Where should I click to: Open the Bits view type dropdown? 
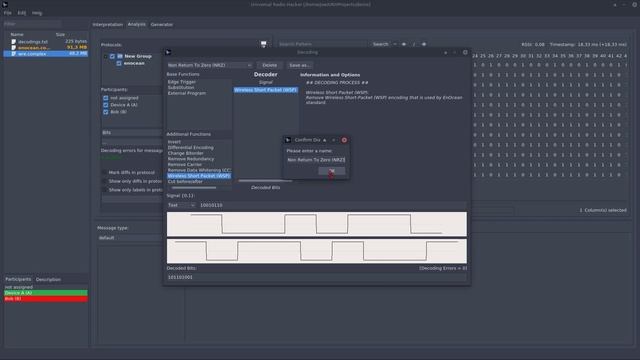click(x=131, y=133)
